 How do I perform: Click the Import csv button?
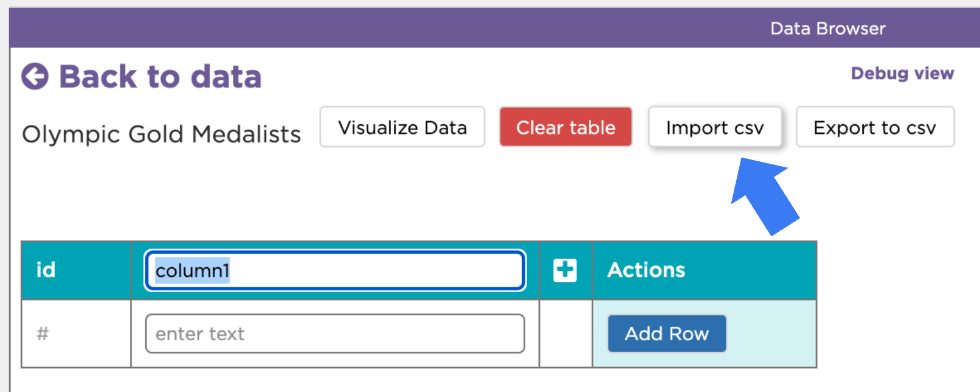coord(715,127)
